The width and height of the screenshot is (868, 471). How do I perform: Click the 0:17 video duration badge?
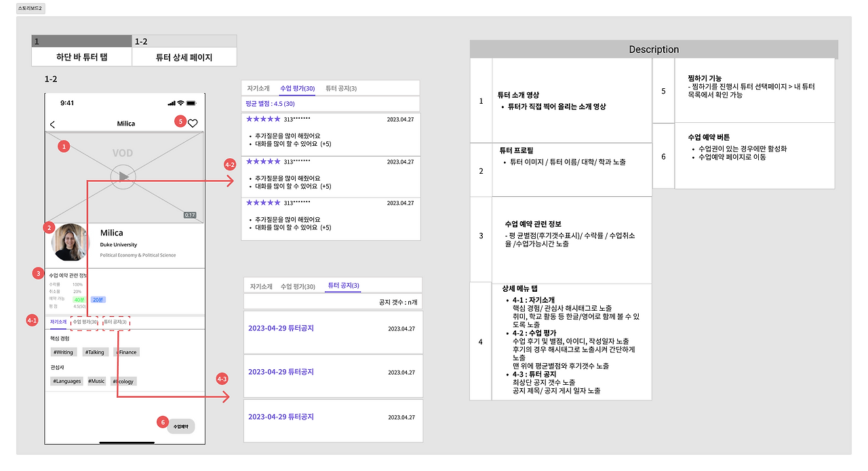point(190,215)
